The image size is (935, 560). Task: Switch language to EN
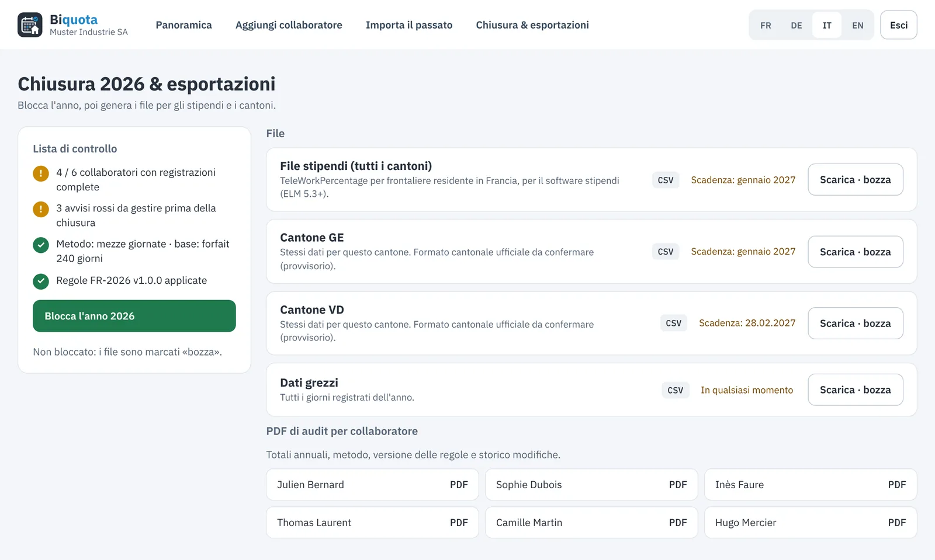pyautogui.click(x=857, y=25)
